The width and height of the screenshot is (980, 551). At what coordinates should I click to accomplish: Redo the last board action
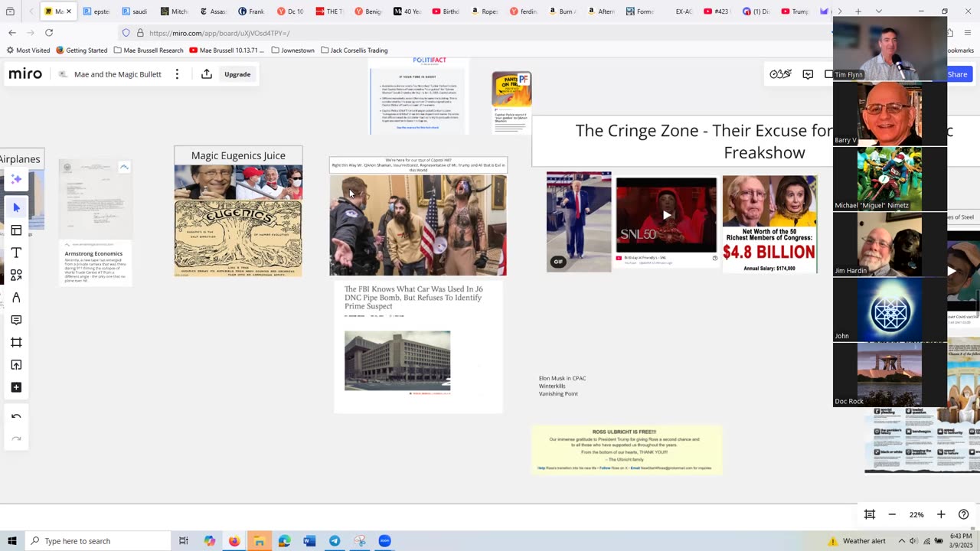16,439
